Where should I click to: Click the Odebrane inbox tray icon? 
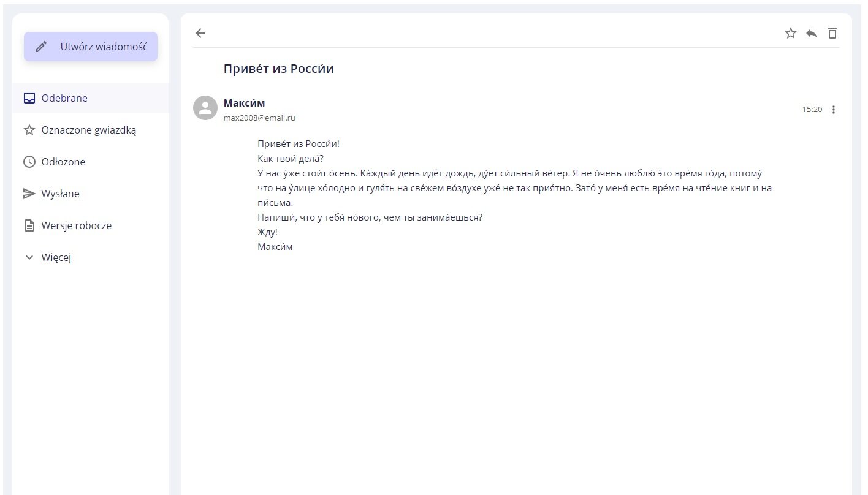coord(29,98)
